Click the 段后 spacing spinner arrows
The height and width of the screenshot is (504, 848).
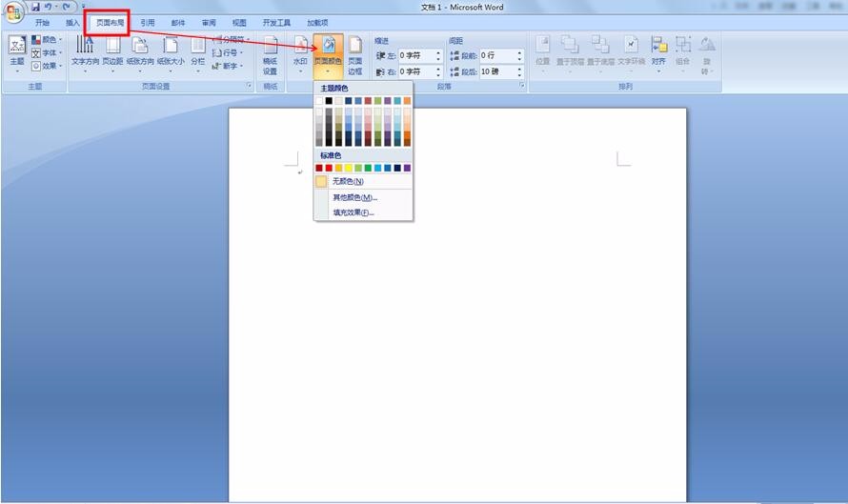coord(520,71)
